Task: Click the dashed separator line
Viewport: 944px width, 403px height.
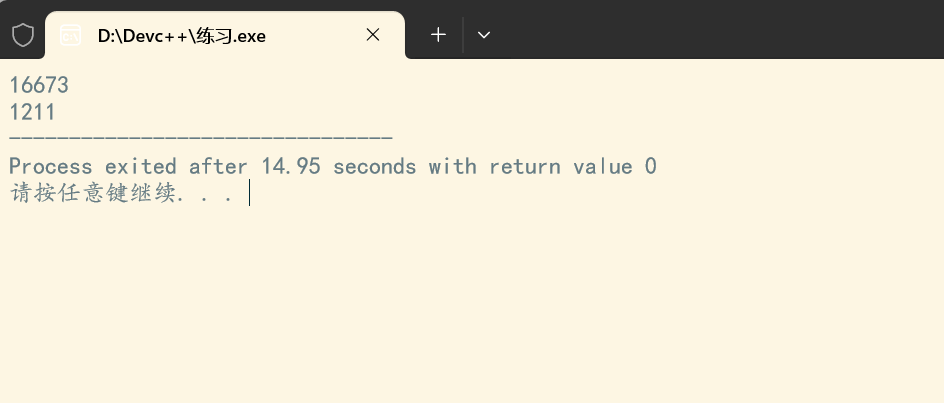Action: (201, 138)
